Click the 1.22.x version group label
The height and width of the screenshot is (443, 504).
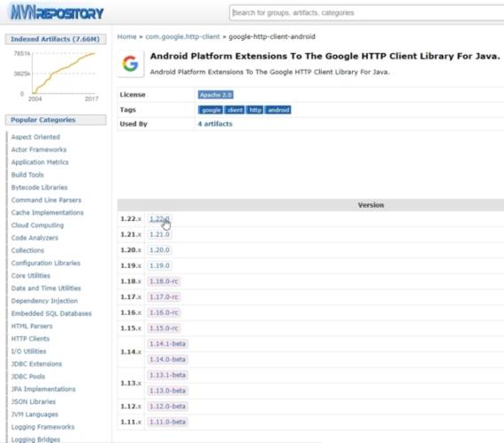click(131, 219)
